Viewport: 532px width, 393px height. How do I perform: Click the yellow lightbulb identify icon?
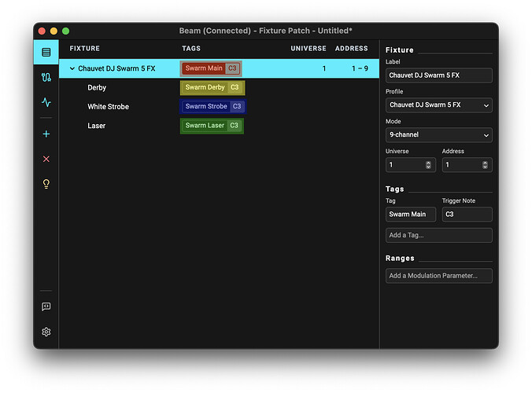pos(46,184)
